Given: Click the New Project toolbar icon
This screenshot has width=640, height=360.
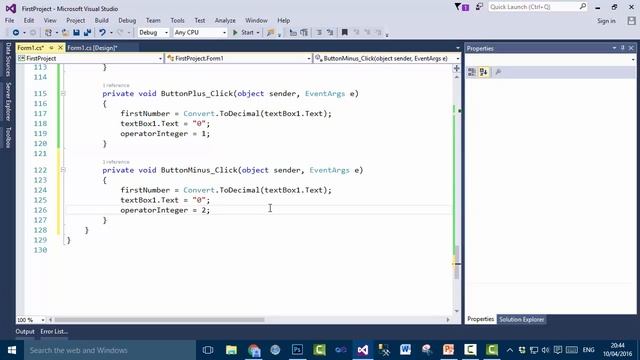Looking at the screenshot, I should [x=48, y=33].
